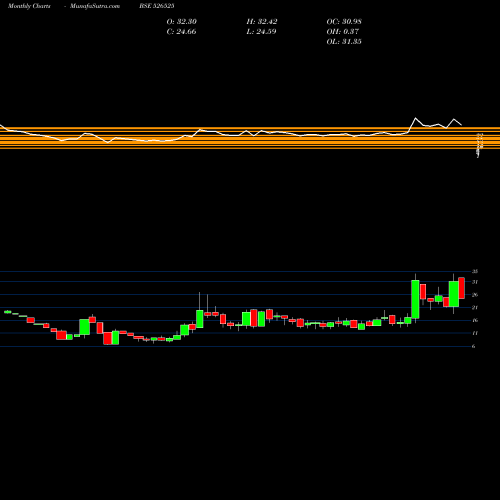Click the open value 'O: 32.30'
Screen dimensions: 500x500
pos(182,22)
